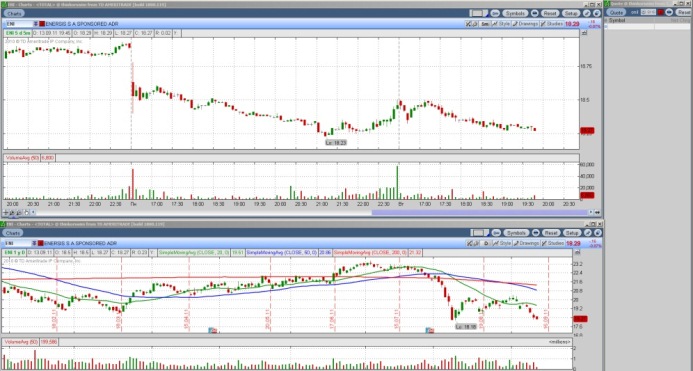This screenshot has width=693, height=371.
Task: Click Reset in the top chart header
Action: pyautogui.click(x=550, y=13)
